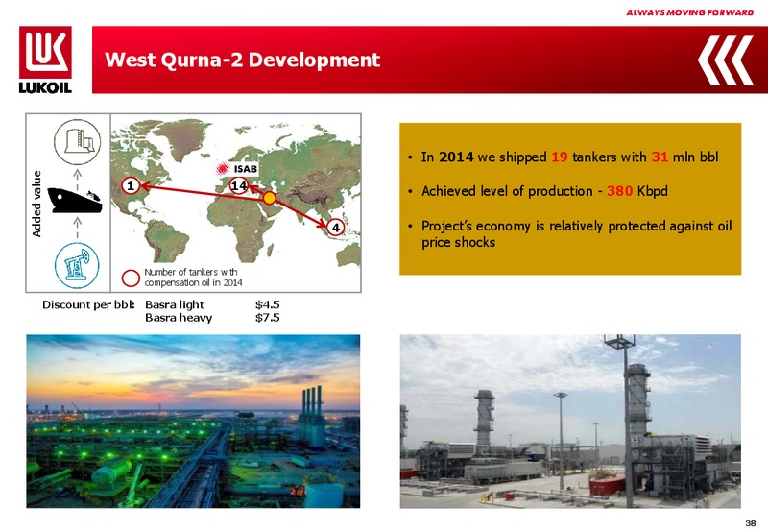Select the oil pump jack icon
The width and height of the screenshot is (768, 532).
pyautogui.click(x=77, y=265)
